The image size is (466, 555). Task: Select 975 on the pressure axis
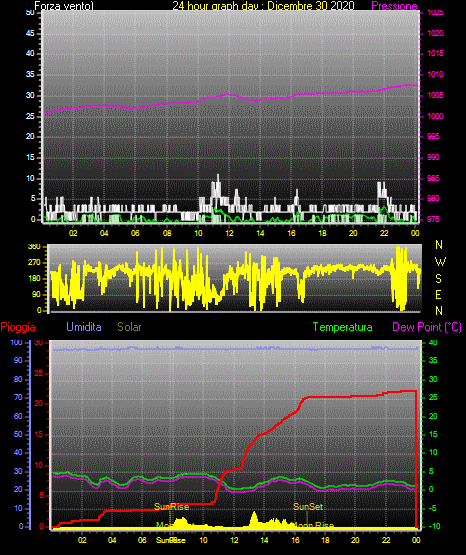(x=433, y=219)
